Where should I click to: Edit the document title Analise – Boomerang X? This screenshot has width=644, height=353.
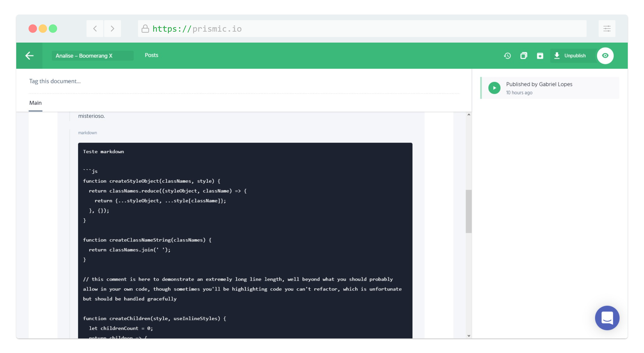click(92, 56)
